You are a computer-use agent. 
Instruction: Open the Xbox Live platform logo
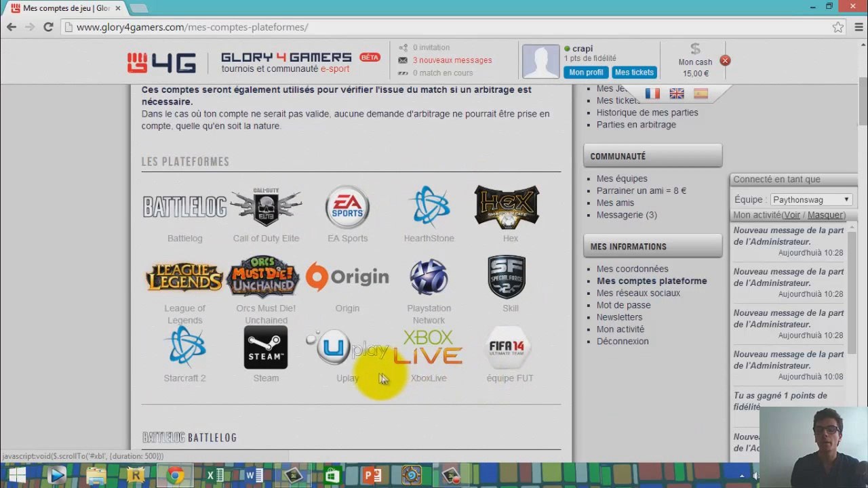pos(429,347)
